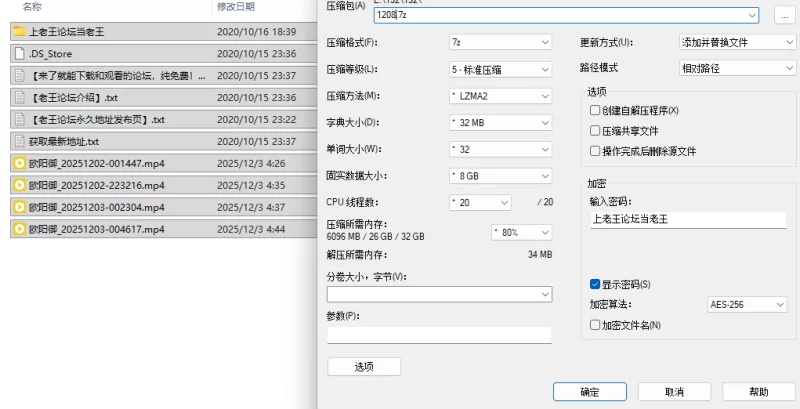Click the icon of 【老王论坛介绍】.txt
Viewport: 800px width, 409px height.
[x=19, y=97]
